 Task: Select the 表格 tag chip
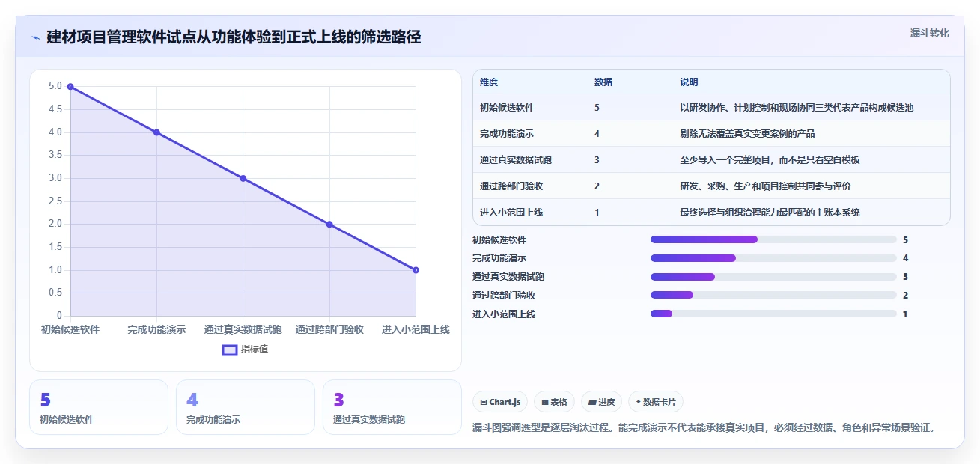point(555,402)
